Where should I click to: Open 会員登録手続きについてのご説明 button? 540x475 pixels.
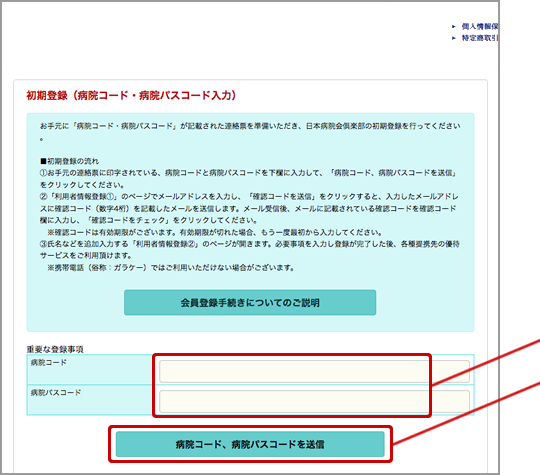(250, 302)
